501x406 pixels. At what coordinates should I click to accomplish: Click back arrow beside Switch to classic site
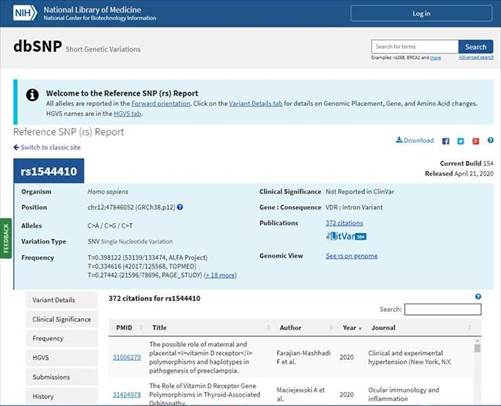click(16, 147)
